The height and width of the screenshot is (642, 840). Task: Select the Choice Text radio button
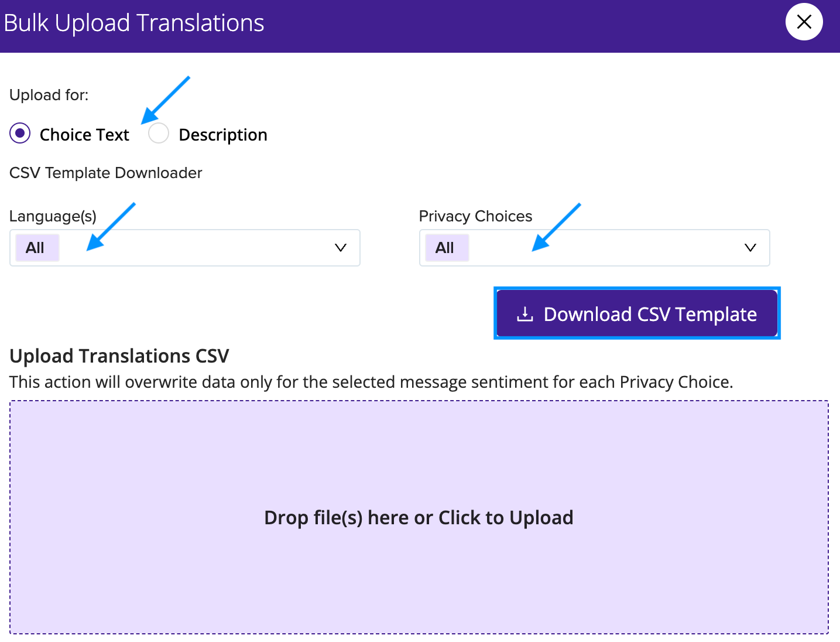[20, 134]
